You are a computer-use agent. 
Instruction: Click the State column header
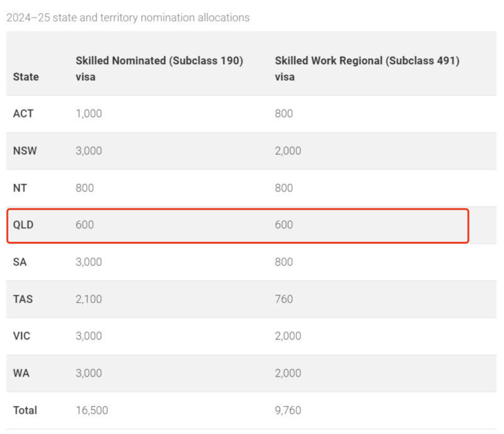click(26, 77)
